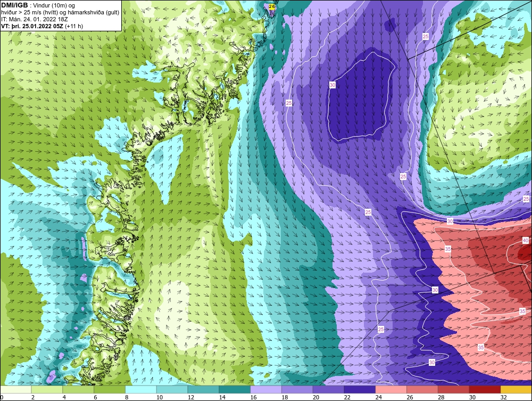The height and width of the screenshot is (401, 532).
Task: Click the legend scale number '16'
Action: click(x=253, y=397)
